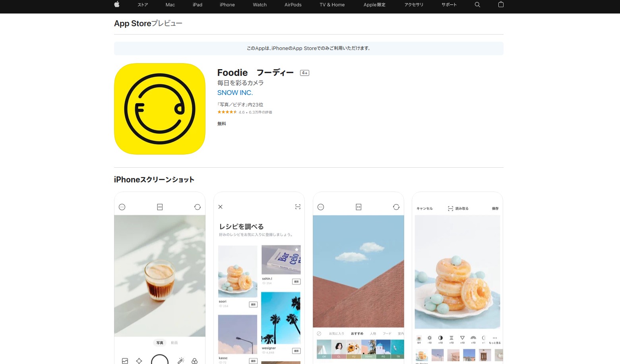Adjust the contrast slider showing +10
620x364 pixels.
(441, 338)
